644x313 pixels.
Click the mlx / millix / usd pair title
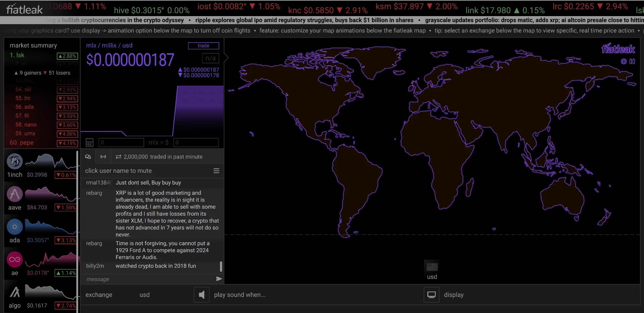coord(109,45)
